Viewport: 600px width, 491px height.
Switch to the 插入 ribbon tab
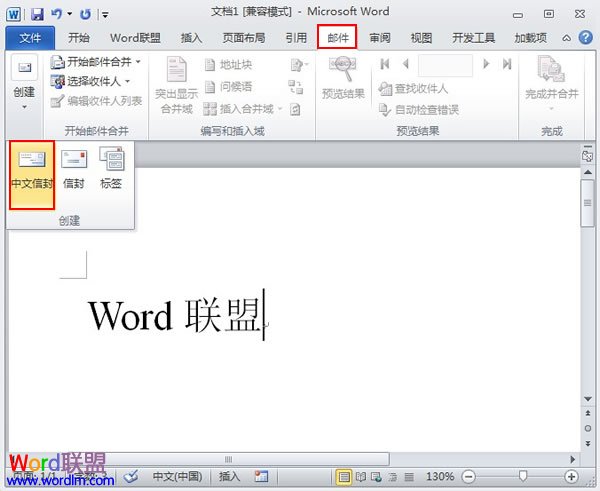coord(191,38)
